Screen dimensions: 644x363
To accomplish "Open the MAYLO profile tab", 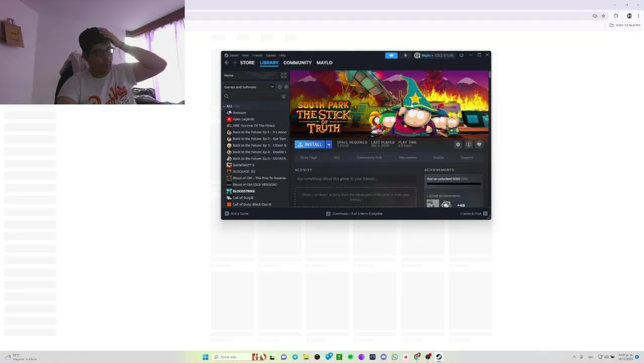I will [325, 63].
